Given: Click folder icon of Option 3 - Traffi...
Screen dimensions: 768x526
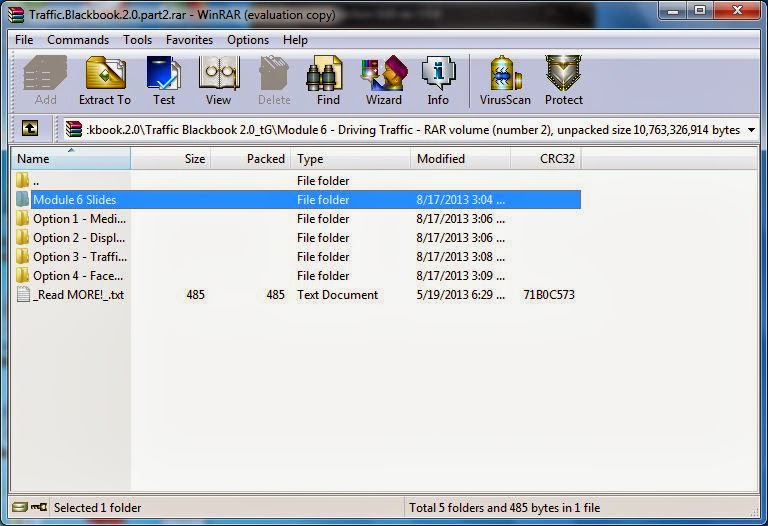Looking at the screenshot, I should click(x=23, y=257).
